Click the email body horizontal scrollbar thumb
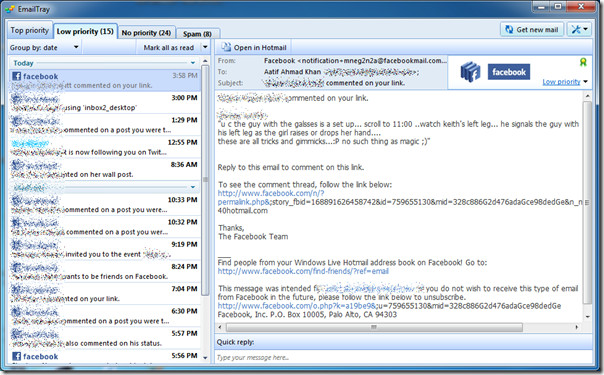 pyautogui.click(x=374, y=327)
